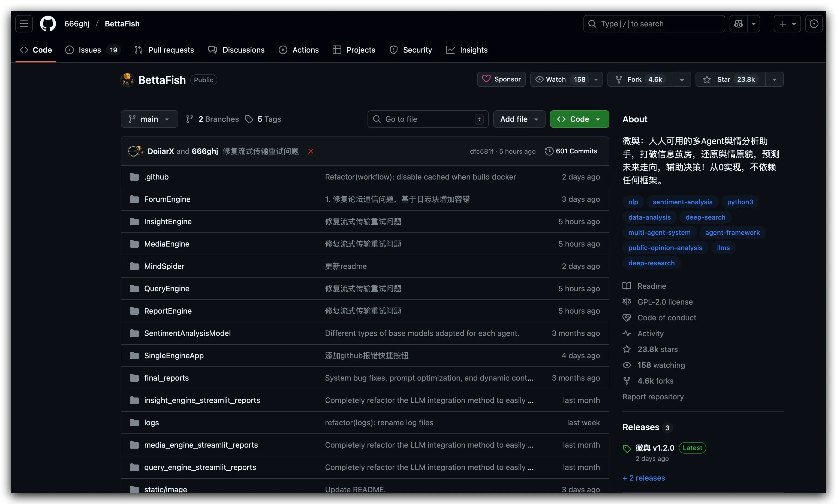The width and height of the screenshot is (837, 504).
Task: Click the tag icon beside 5 Tags
Action: (x=249, y=119)
